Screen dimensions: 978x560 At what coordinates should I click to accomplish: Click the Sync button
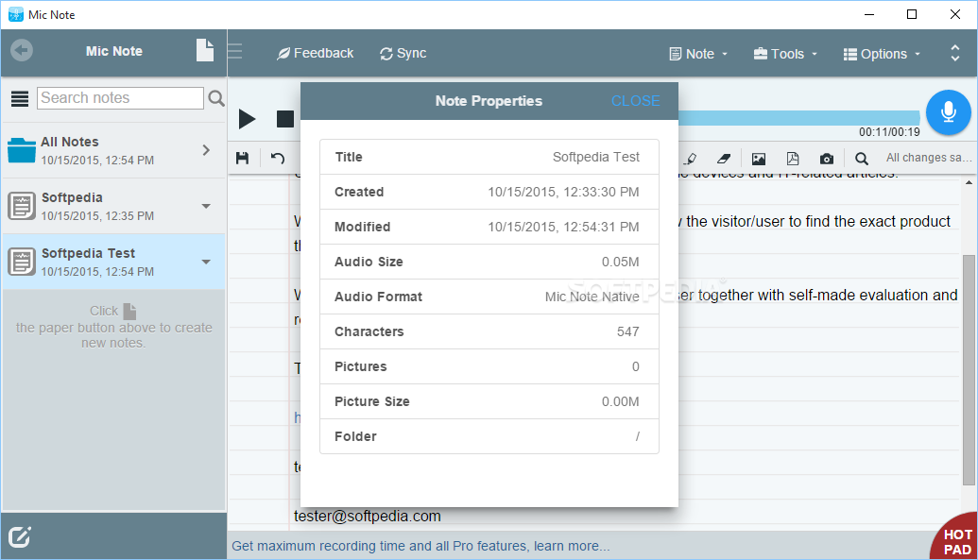(403, 53)
